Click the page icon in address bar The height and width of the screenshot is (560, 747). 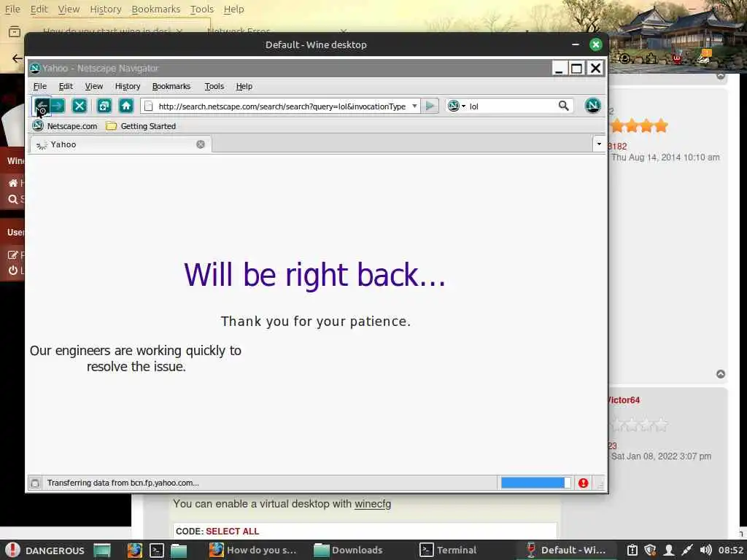coord(149,106)
